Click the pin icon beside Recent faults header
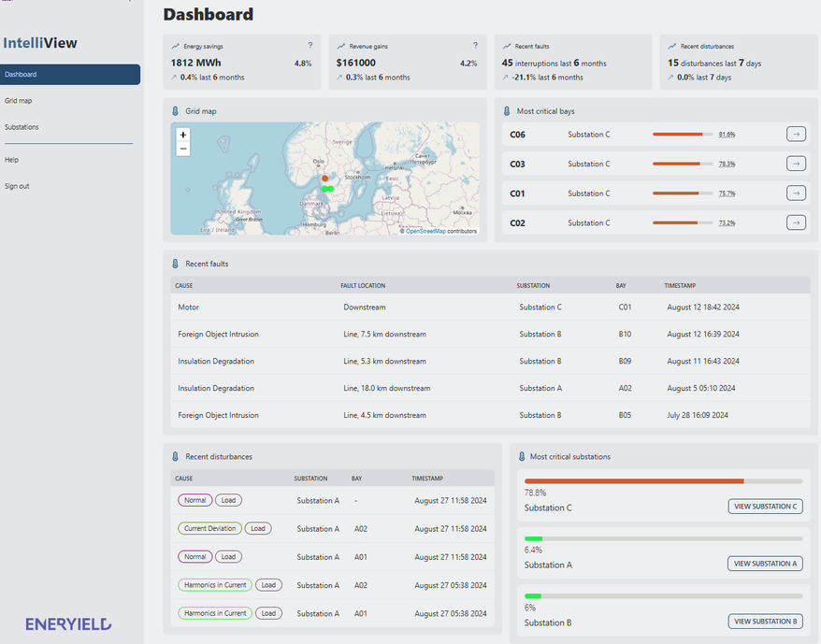 [x=175, y=264]
